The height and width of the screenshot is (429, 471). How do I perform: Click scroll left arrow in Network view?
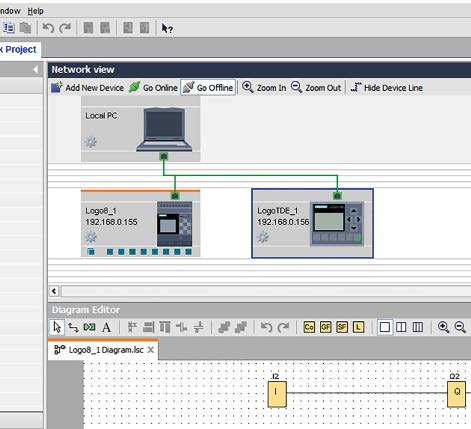(x=54, y=291)
